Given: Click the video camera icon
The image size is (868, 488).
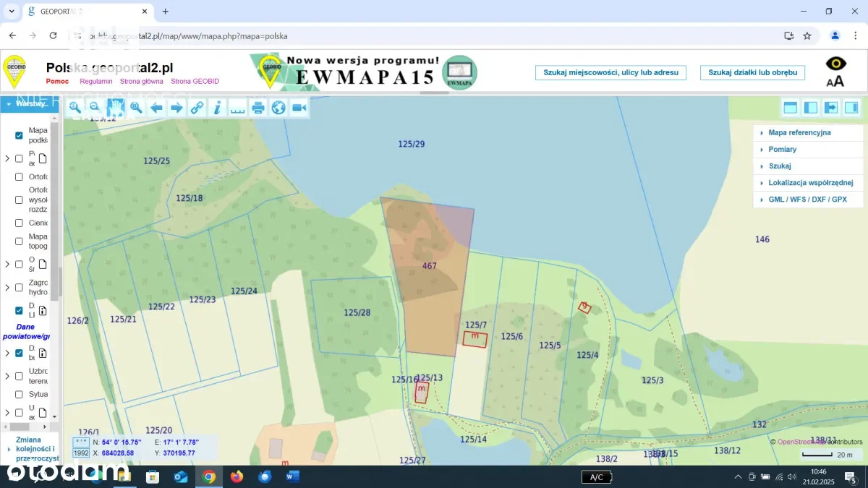Looking at the screenshot, I should pyautogui.click(x=299, y=108).
